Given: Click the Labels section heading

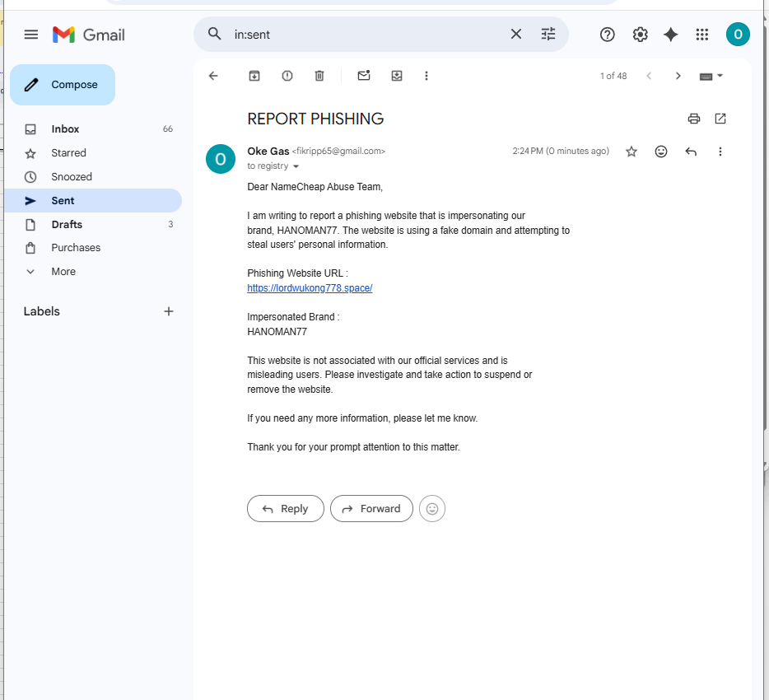Looking at the screenshot, I should (42, 311).
